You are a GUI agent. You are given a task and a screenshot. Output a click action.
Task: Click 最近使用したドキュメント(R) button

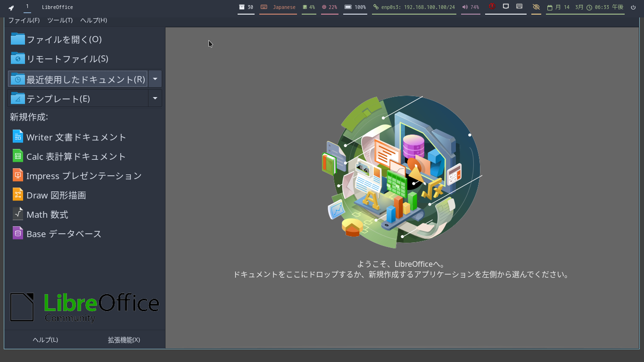(x=78, y=79)
